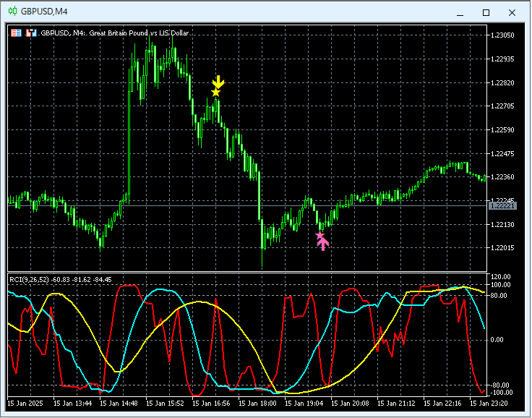This screenshot has width=532, height=418.
Task: Click the 0.00 RCI scale value
Action: (497, 340)
